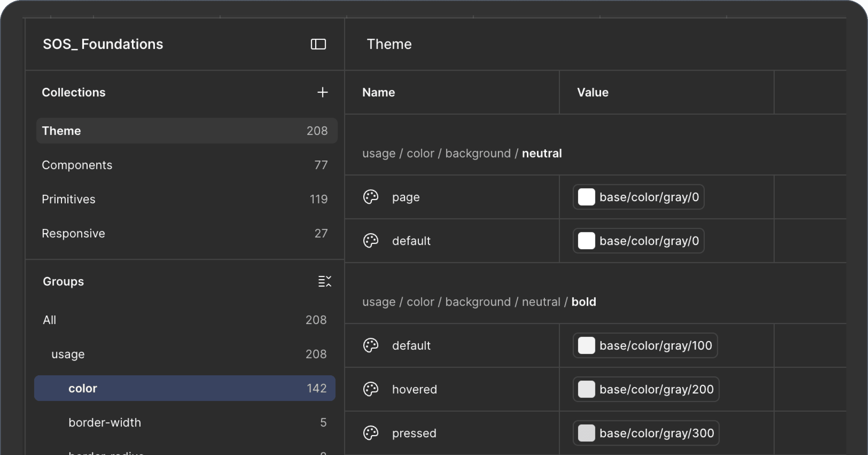Click the gray/100 swatch for bold default

586,345
